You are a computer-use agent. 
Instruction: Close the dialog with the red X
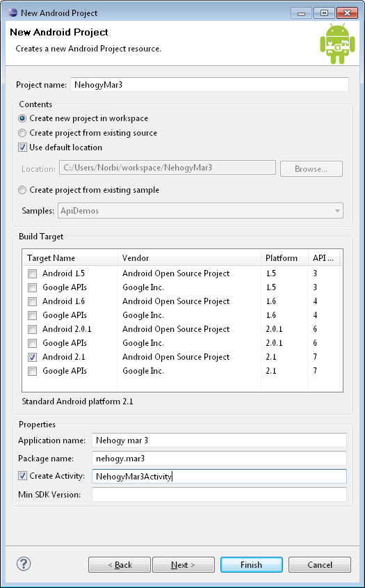pyautogui.click(x=347, y=13)
